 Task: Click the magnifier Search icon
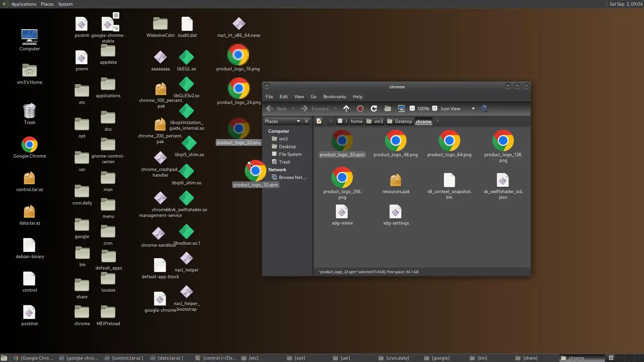point(484,108)
